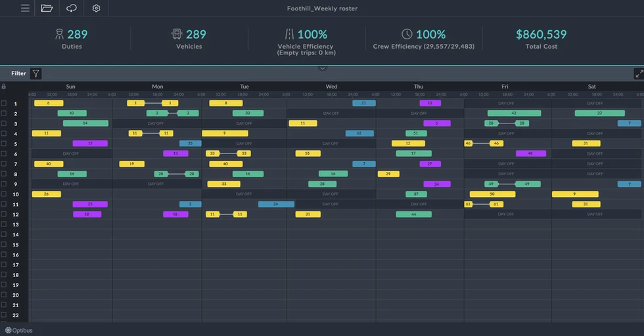Select yellow duty 19 on Monday row 7

[x=132, y=163]
